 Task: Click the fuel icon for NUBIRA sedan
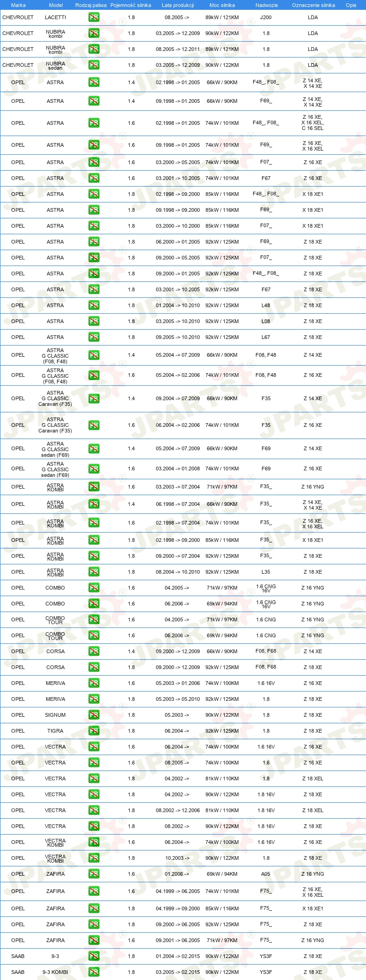[x=94, y=65]
